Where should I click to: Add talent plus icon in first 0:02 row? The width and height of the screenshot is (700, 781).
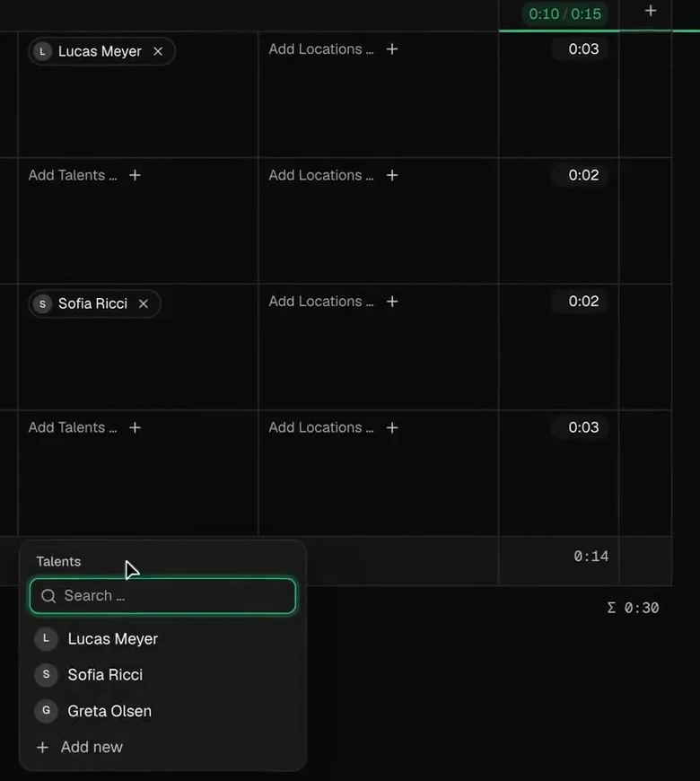tap(135, 175)
